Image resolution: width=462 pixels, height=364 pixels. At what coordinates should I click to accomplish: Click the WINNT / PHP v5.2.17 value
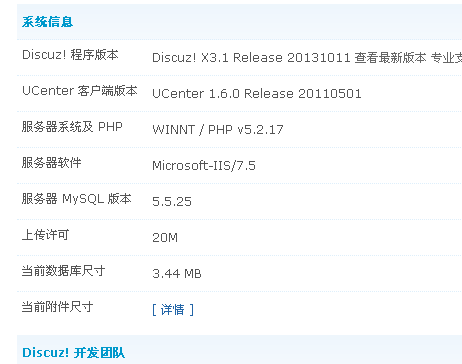[x=218, y=130]
